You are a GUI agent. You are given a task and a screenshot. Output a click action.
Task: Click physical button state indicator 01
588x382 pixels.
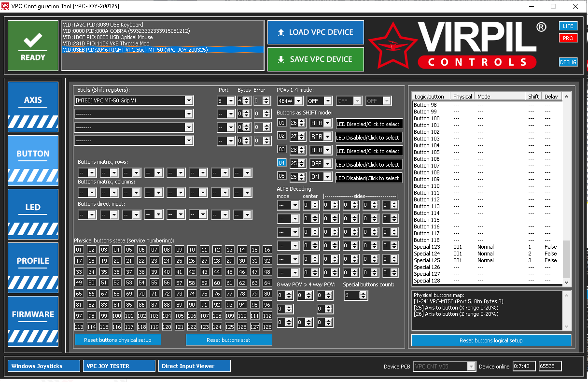pos(79,250)
